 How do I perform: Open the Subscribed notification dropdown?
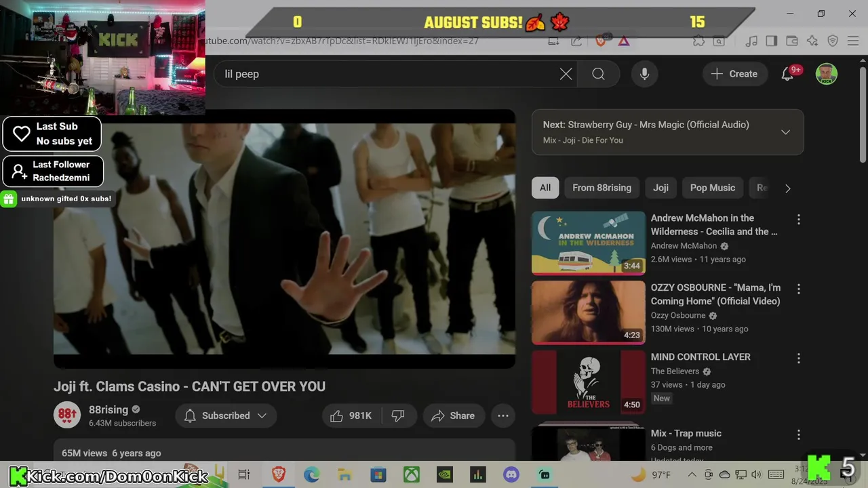[x=226, y=415]
